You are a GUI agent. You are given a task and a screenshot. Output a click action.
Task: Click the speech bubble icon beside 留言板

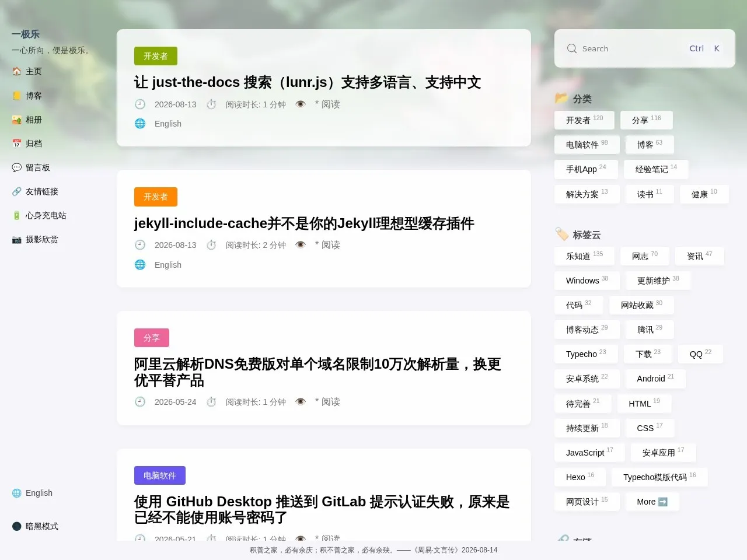pos(16,167)
